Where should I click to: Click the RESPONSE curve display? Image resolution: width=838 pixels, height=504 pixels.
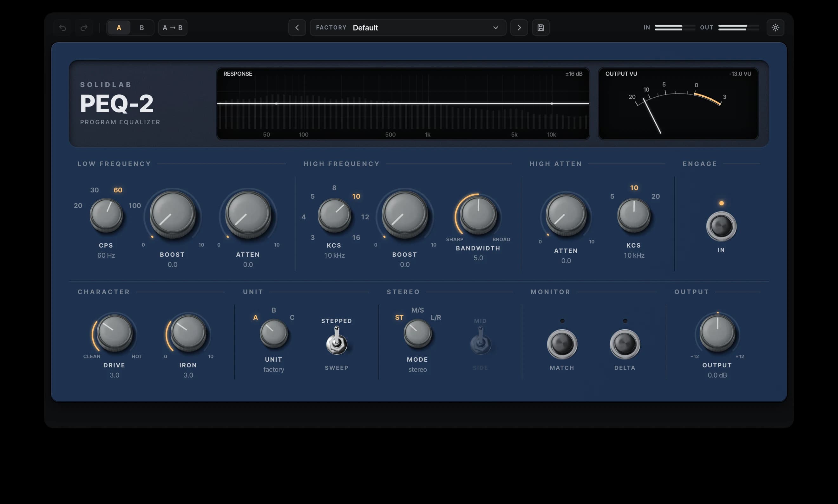[x=403, y=104]
